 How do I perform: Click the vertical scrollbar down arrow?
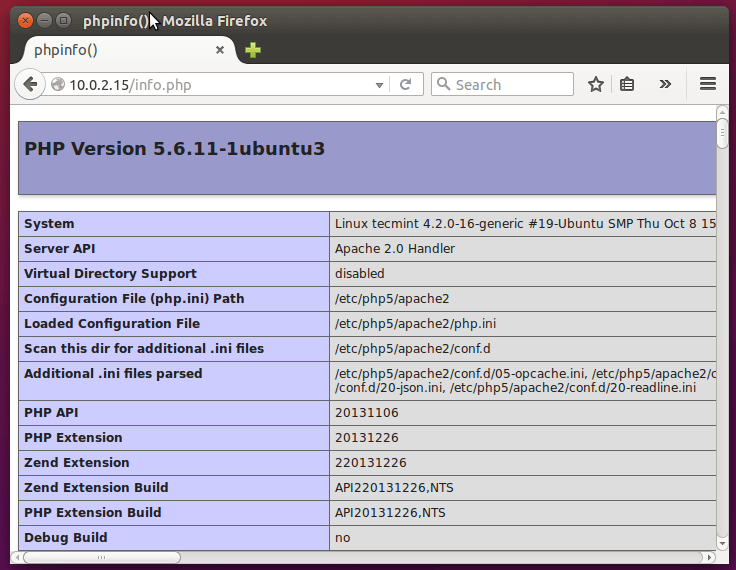pos(722,544)
